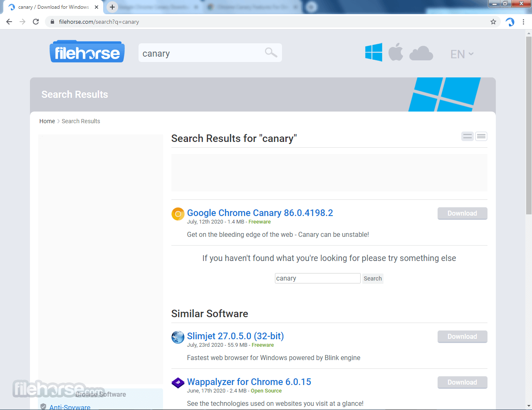Screen dimensions: 532x410
Task: Click the Freeware label under Slimjet
Action: (x=263, y=345)
